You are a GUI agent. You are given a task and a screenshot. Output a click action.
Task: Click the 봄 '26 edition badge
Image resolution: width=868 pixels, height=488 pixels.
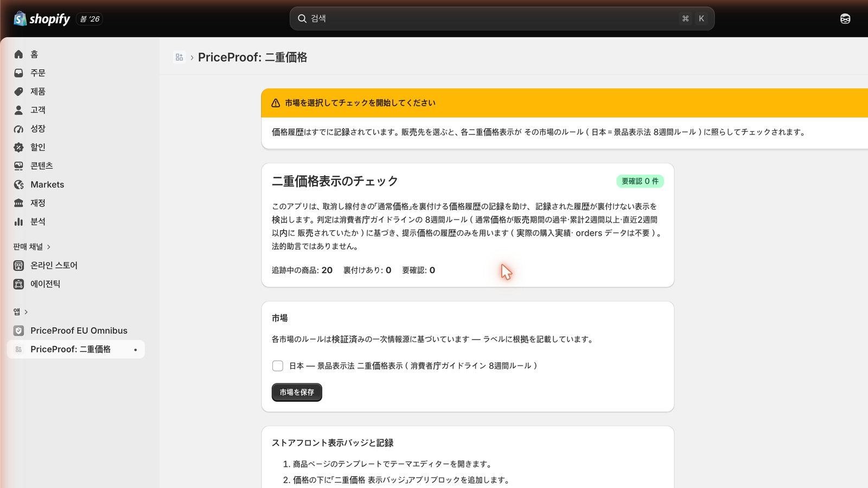click(90, 19)
